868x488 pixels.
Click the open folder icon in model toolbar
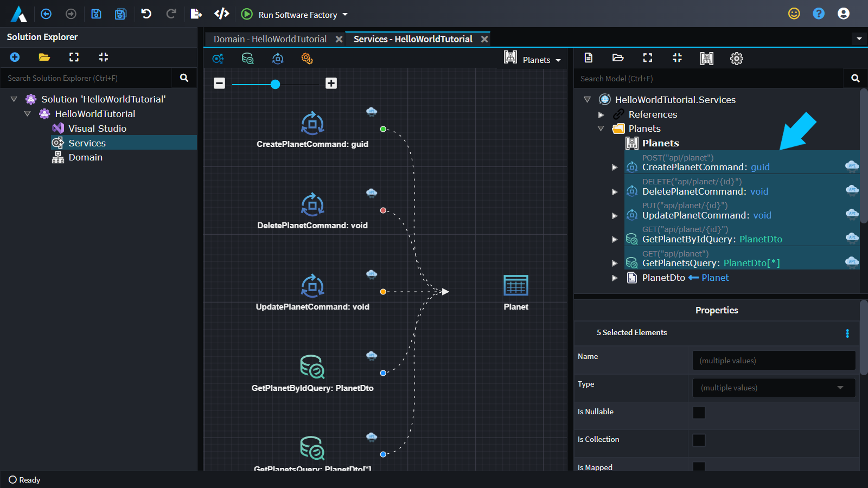coord(618,58)
